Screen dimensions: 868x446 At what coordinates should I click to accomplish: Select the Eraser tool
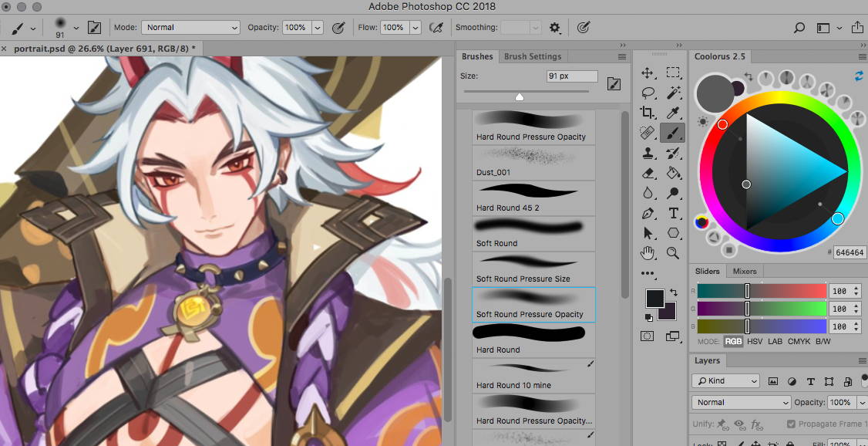647,173
